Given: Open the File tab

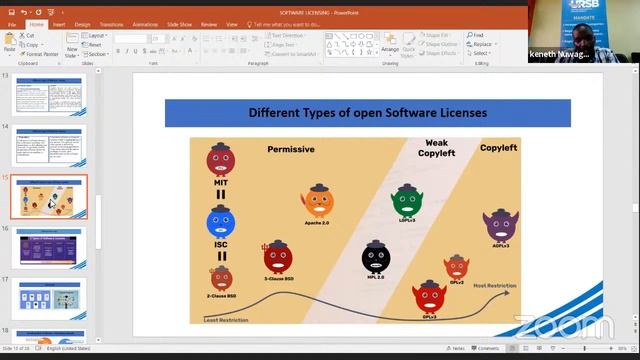Looking at the screenshot, I should [12, 24].
